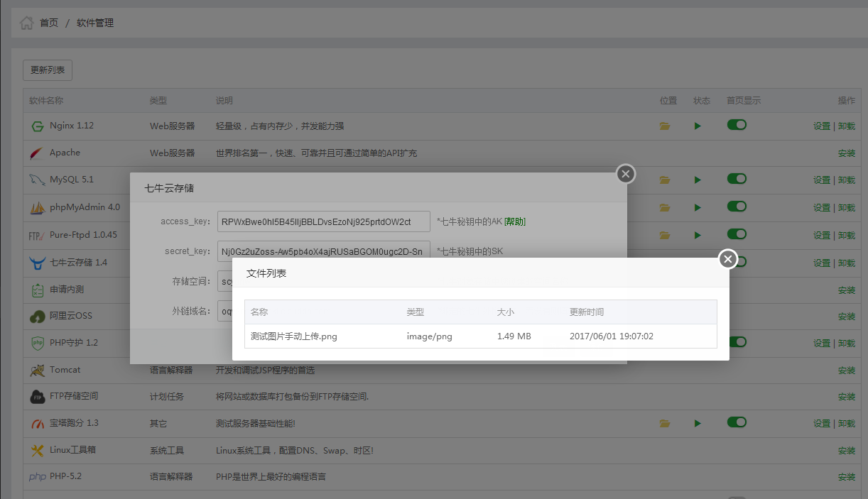Open the 帮助 link beside access_key
This screenshot has height=499, width=868.
tap(515, 221)
